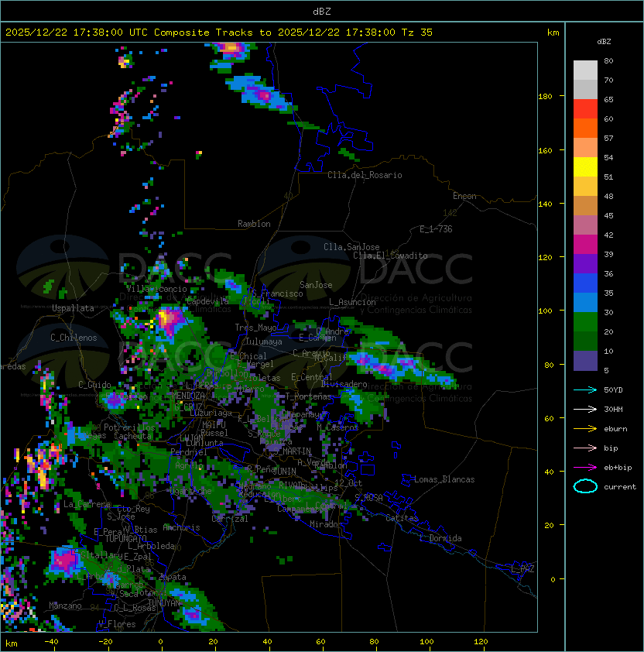Click the 'Uspallata' map label

(73, 308)
